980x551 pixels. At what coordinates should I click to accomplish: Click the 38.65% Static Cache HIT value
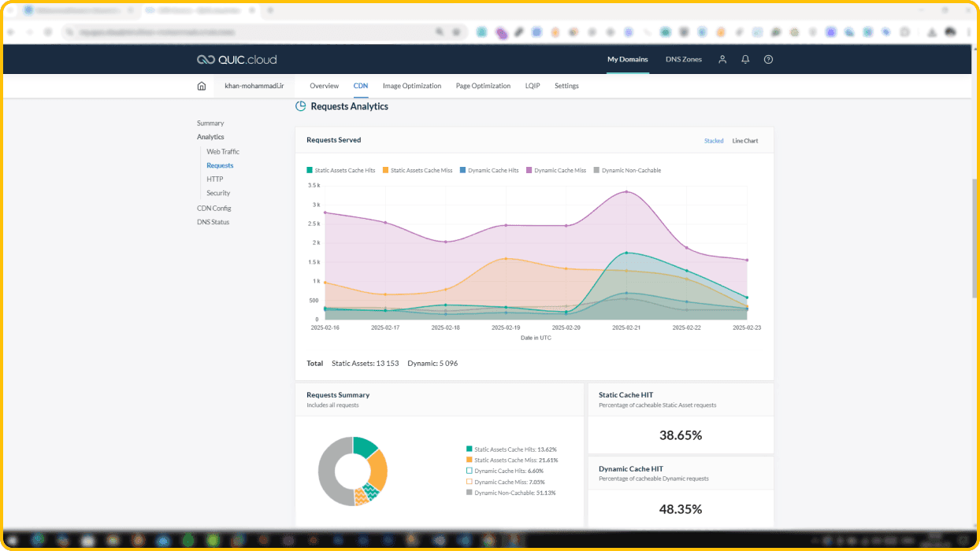(681, 435)
